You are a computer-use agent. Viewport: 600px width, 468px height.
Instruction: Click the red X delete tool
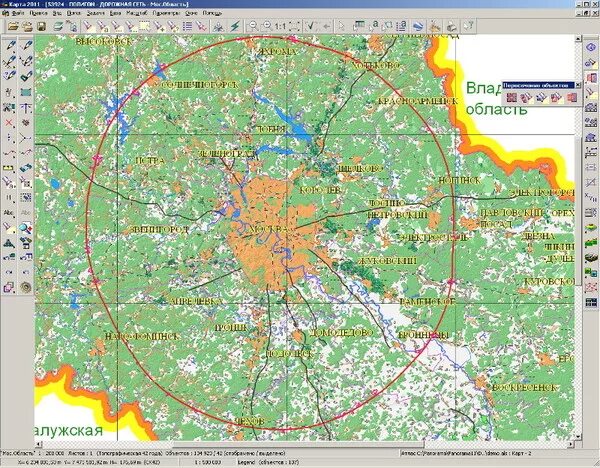pos(10,123)
